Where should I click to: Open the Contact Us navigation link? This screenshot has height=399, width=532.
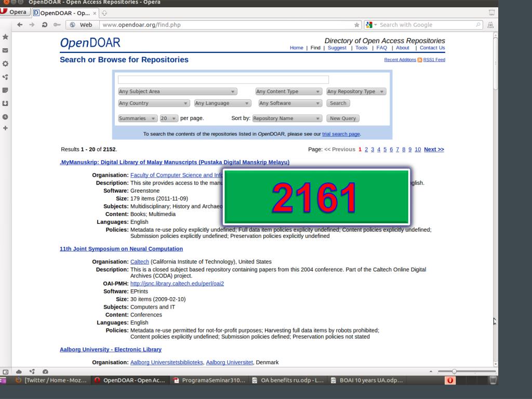432,48
